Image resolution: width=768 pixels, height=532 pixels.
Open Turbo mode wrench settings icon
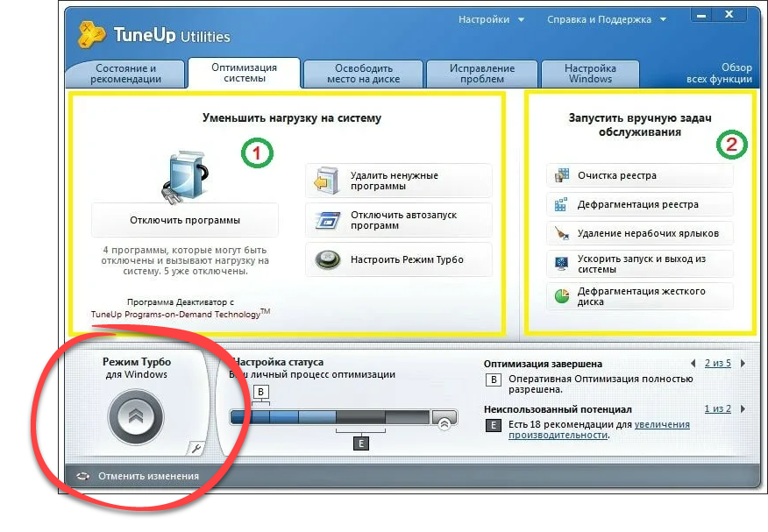196,448
